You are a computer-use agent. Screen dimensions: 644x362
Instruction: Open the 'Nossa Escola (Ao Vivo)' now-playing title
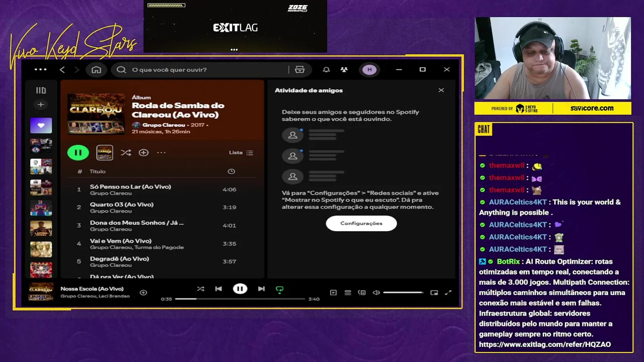pos(92,289)
